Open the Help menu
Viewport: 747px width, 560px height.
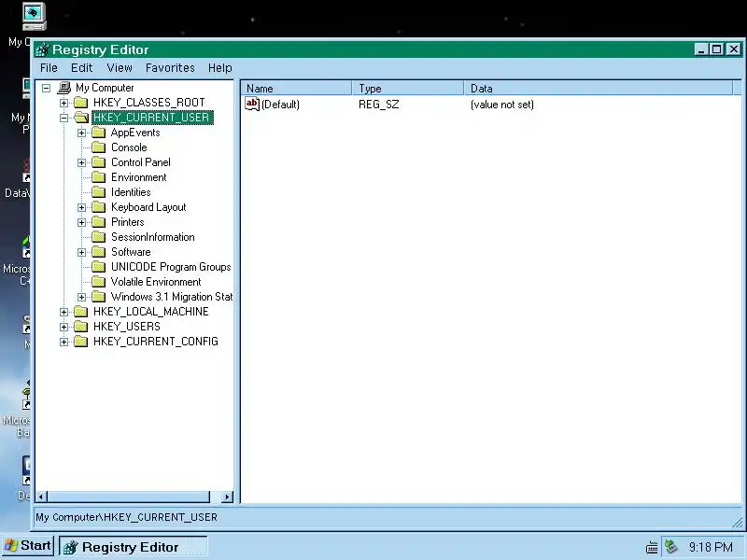(x=219, y=67)
